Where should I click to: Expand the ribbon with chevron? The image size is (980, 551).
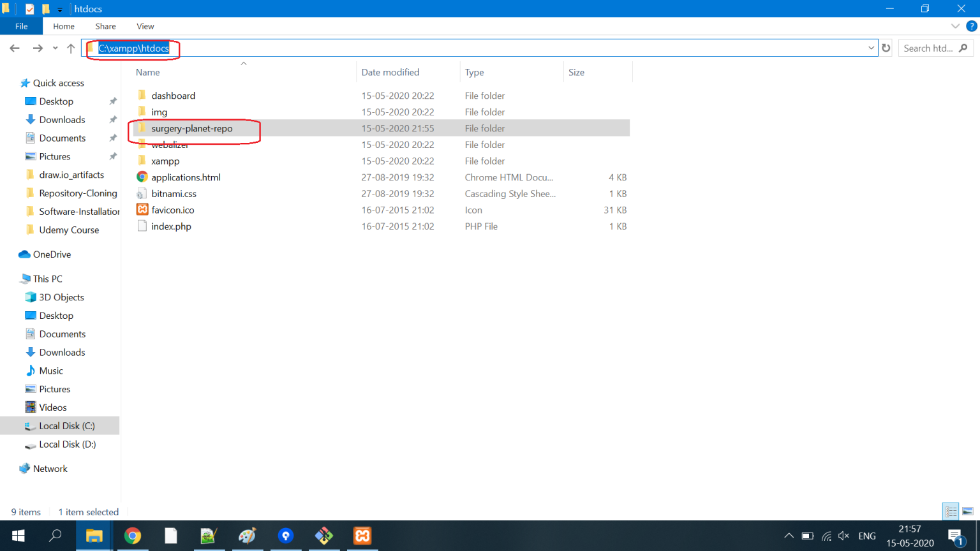955,26
